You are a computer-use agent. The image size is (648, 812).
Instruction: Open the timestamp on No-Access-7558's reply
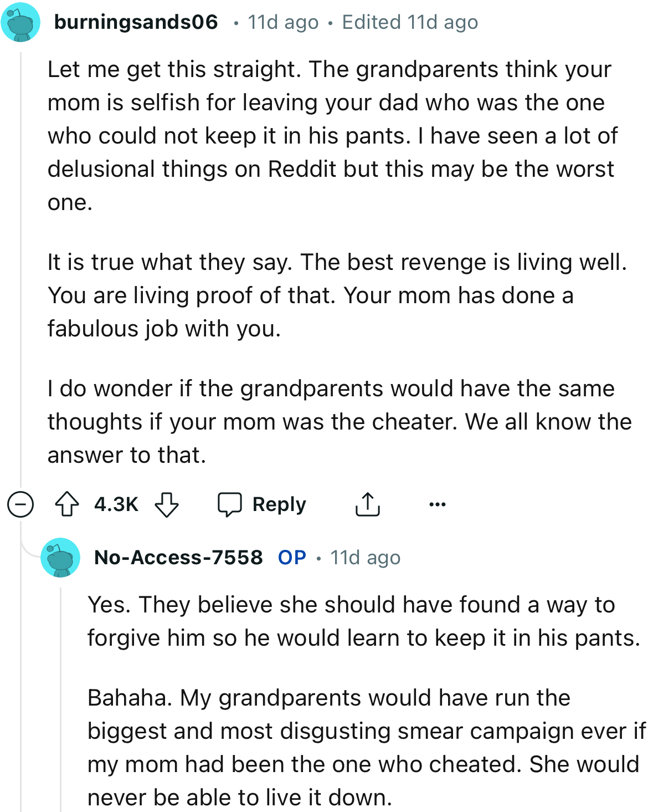pos(365,558)
